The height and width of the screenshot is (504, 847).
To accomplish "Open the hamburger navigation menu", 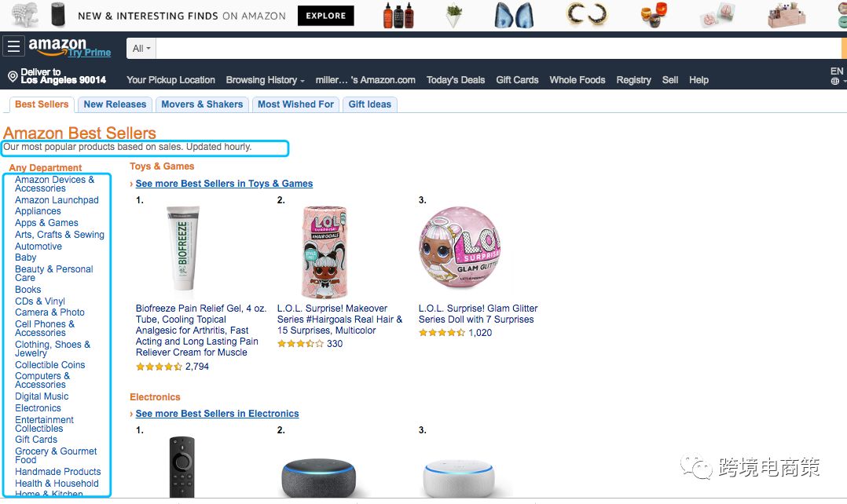I will click(13, 47).
